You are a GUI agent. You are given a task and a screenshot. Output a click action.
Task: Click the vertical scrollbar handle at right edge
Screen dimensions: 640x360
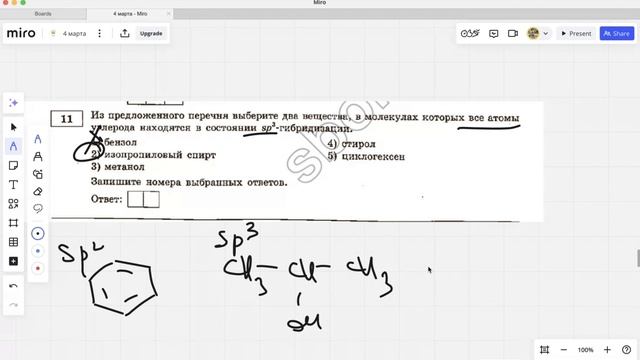point(638,259)
